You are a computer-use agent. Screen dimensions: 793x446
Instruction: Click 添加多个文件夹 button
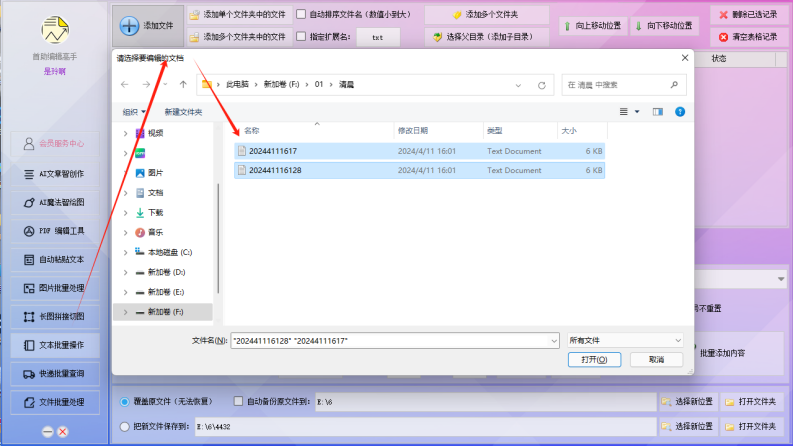487,15
